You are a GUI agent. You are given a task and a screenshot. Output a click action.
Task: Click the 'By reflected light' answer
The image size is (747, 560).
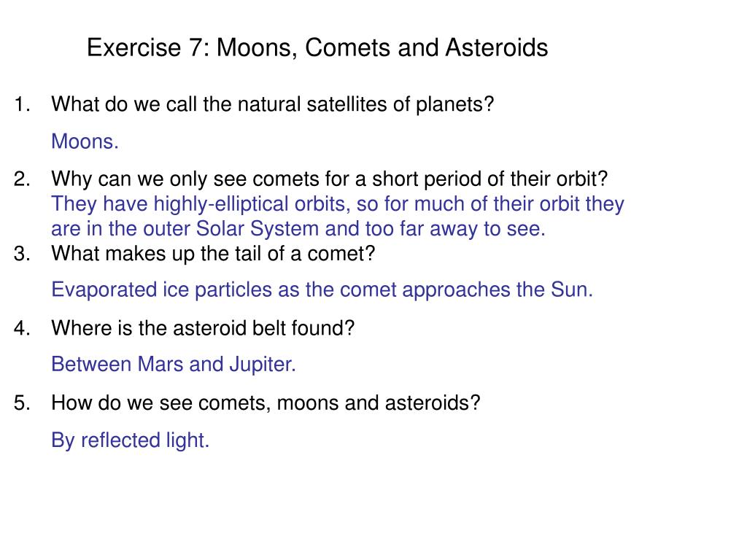(x=130, y=440)
